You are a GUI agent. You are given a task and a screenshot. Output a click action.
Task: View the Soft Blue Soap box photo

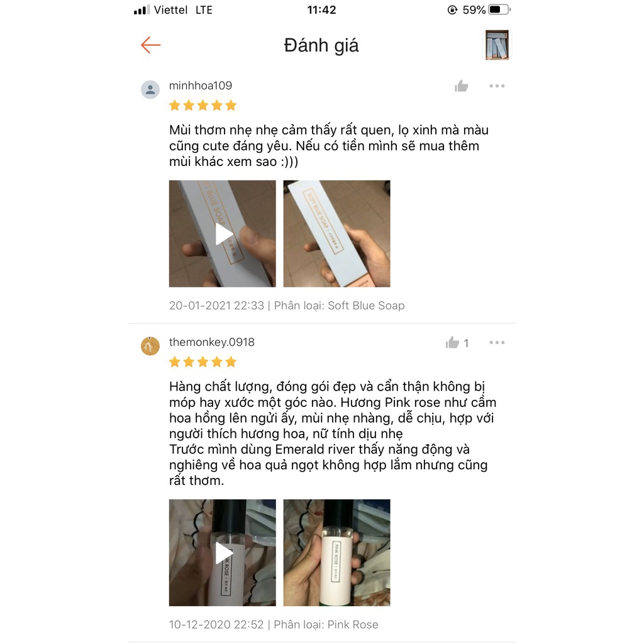[x=337, y=234]
